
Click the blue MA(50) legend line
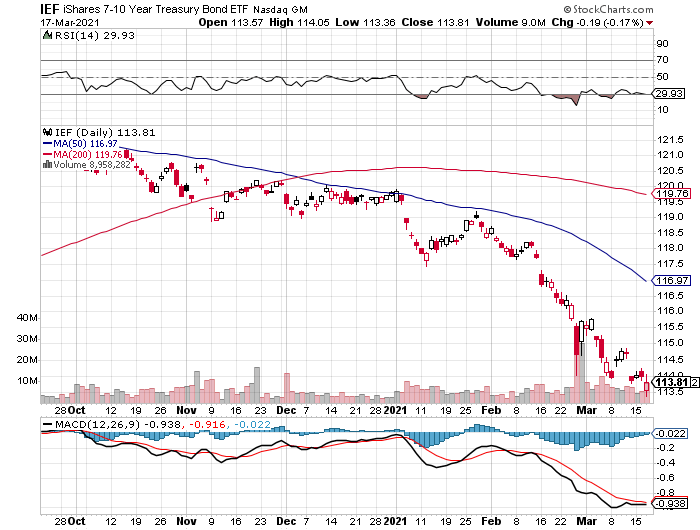point(47,143)
